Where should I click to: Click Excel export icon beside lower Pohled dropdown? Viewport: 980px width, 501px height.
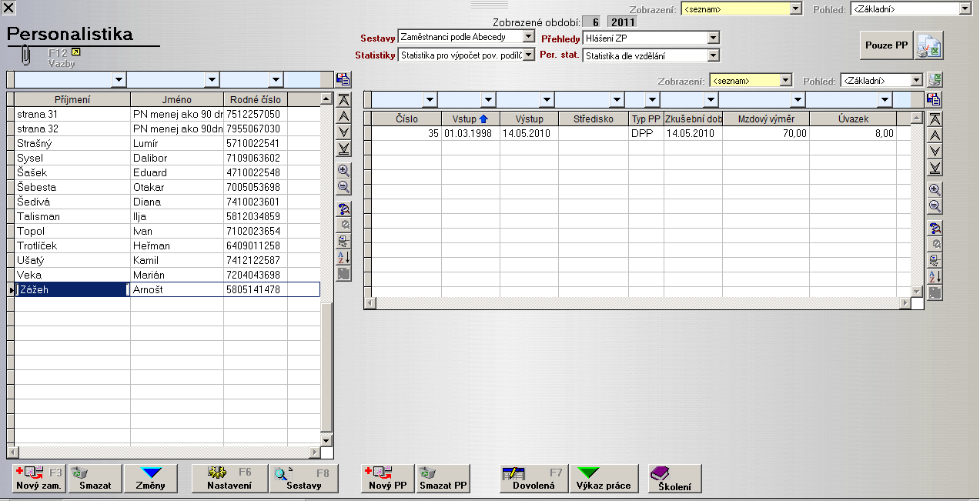(x=935, y=79)
